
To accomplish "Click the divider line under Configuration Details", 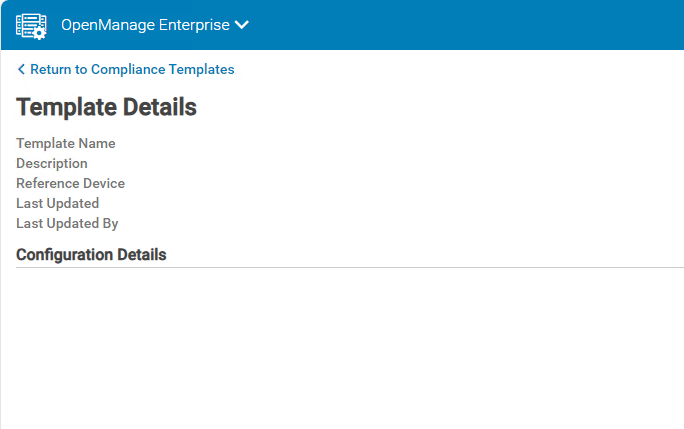I will point(350,267).
